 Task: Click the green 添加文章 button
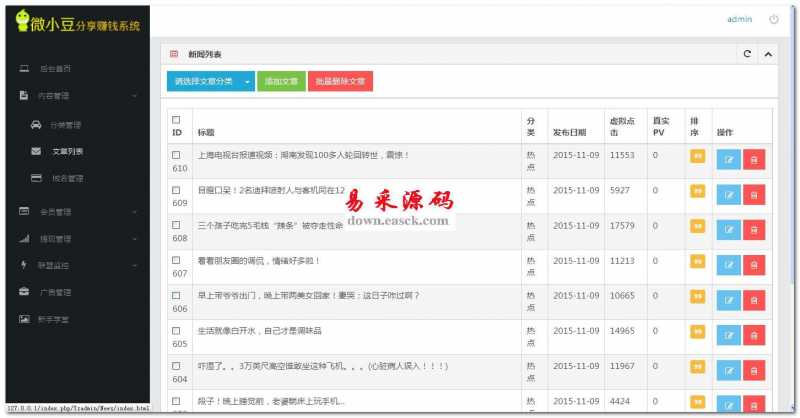[281, 81]
